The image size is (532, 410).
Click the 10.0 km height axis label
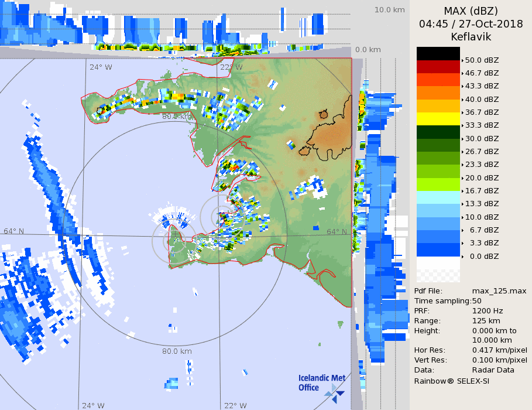coord(389,10)
